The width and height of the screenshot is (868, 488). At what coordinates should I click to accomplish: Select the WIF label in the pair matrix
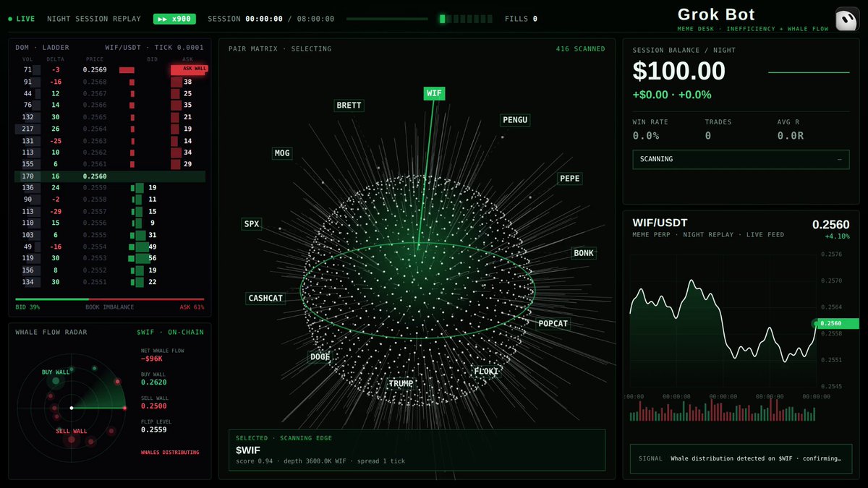coord(434,93)
